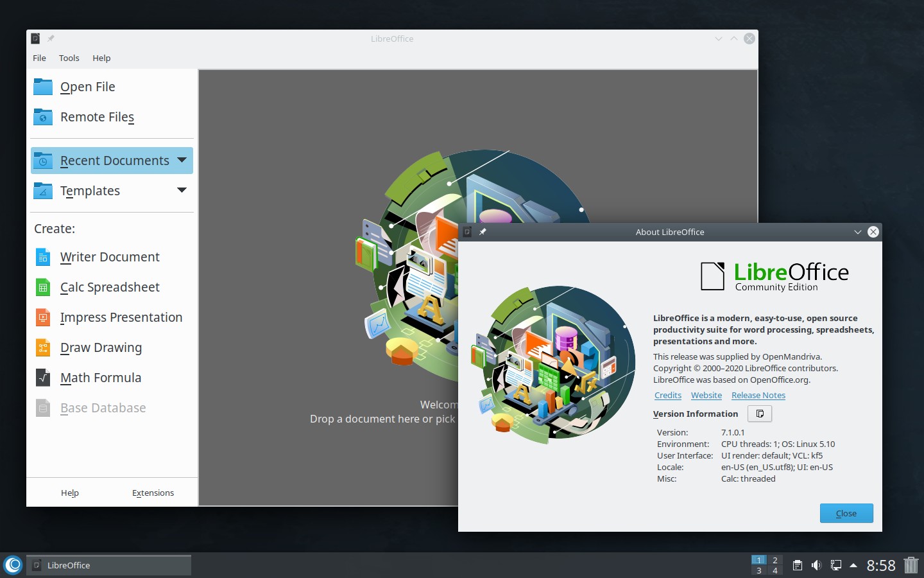Click the Open File folder icon

click(43, 86)
